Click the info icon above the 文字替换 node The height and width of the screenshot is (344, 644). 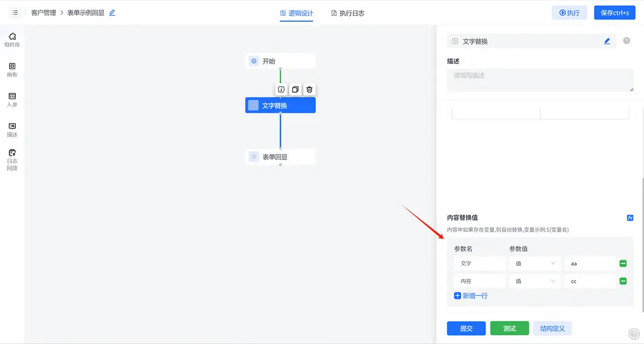tap(281, 89)
